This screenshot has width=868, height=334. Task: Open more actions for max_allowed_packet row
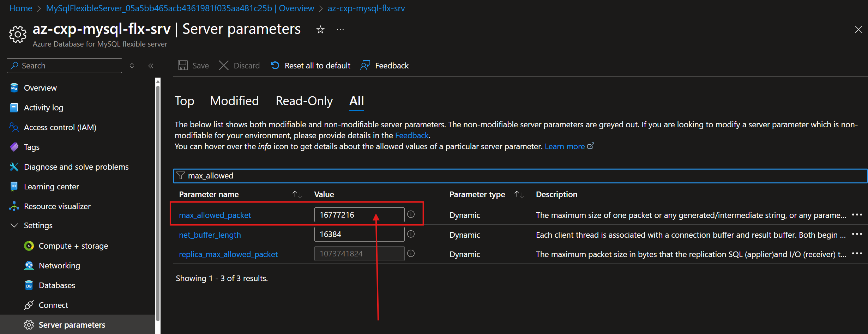coord(857,214)
